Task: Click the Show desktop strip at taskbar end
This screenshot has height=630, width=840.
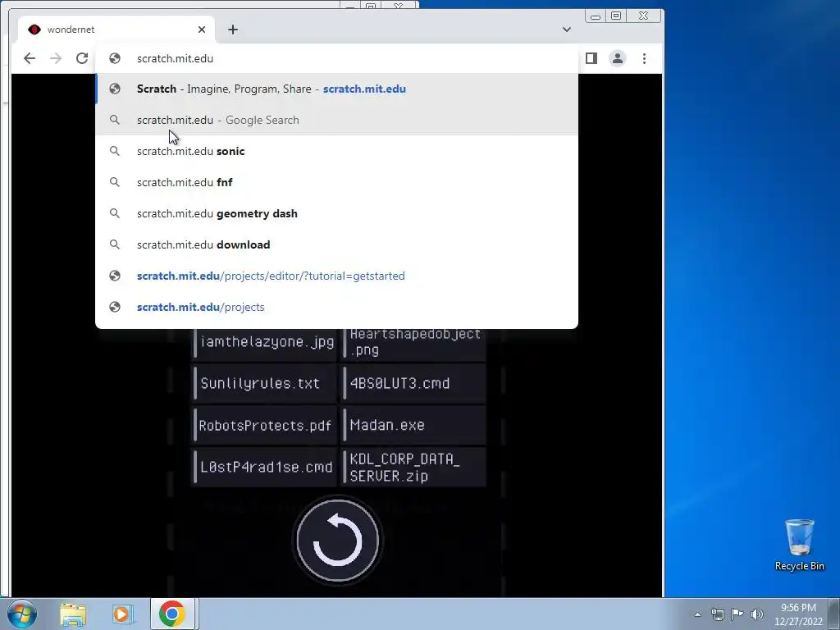Action: tap(834, 614)
